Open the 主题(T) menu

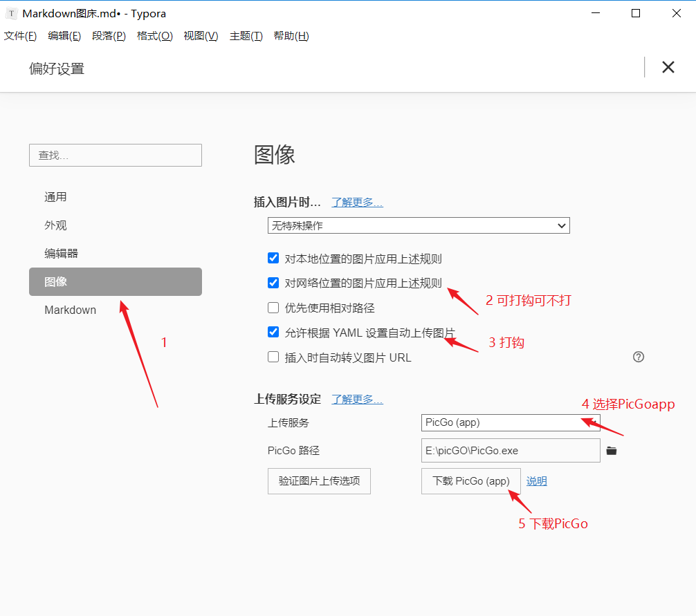(246, 36)
